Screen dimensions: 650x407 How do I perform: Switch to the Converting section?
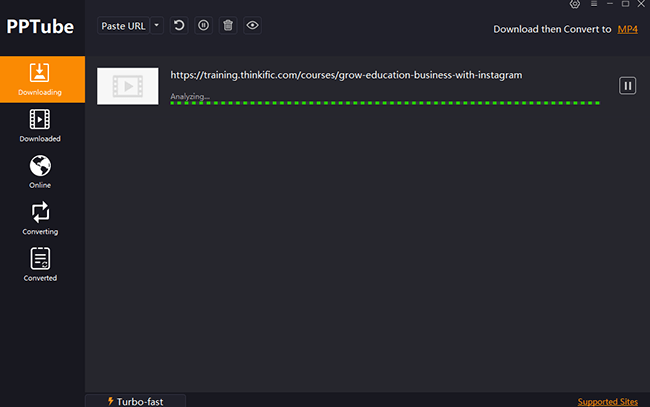[x=40, y=218]
